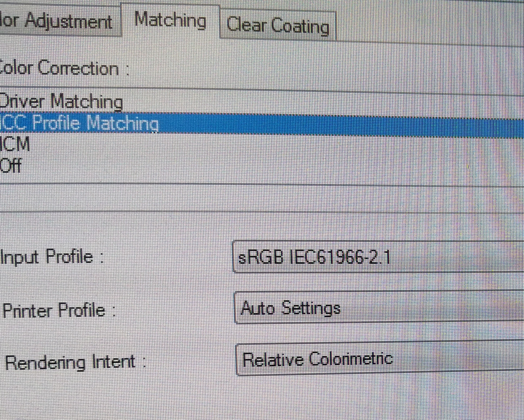The width and height of the screenshot is (524, 420).
Task: Open the Clear Coating tab
Action: (278, 26)
